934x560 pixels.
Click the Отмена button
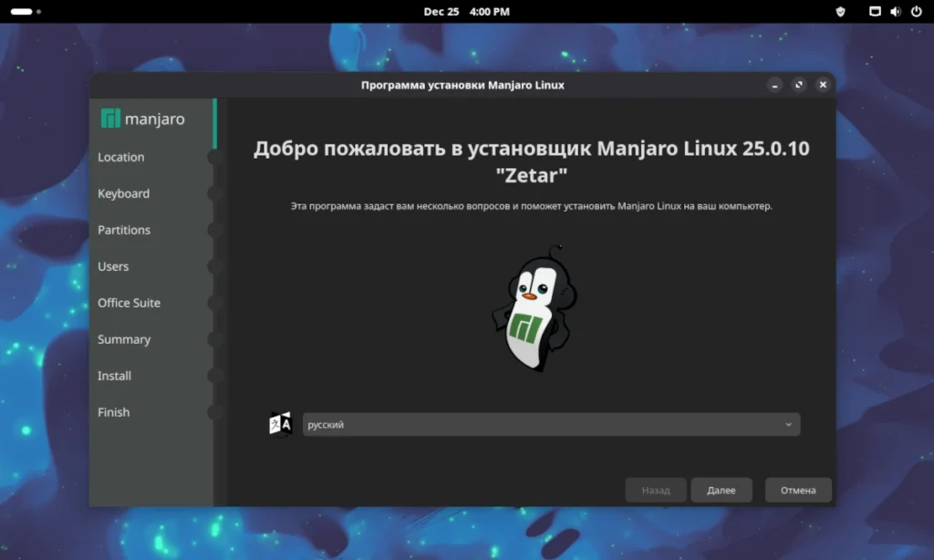[x=797, y=490]
